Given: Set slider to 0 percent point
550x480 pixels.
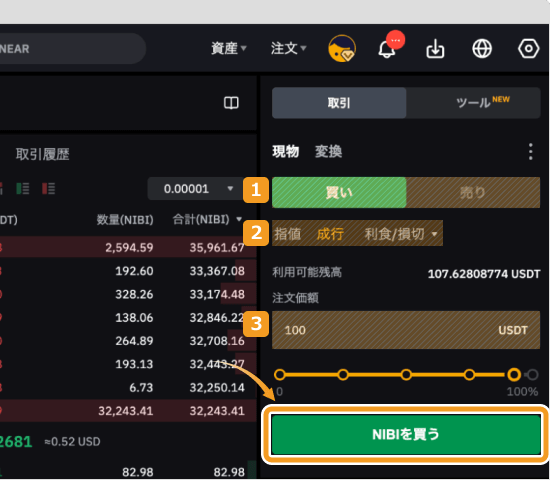Looking at the screenshot, I should [280, 375].
